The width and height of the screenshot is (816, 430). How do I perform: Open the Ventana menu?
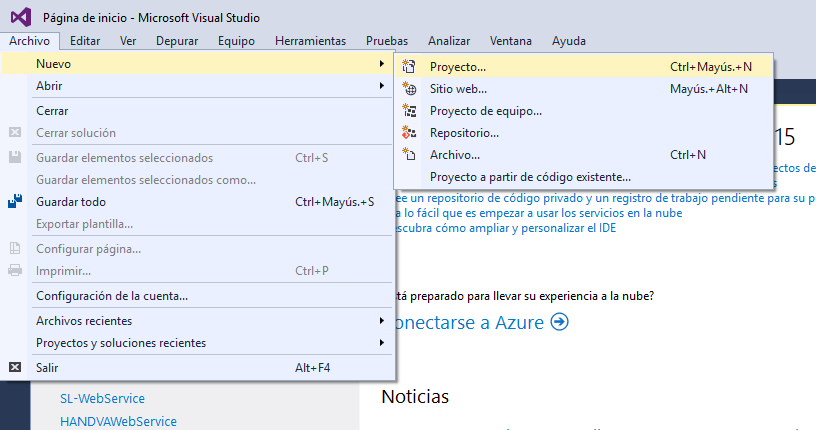point(511,41)
